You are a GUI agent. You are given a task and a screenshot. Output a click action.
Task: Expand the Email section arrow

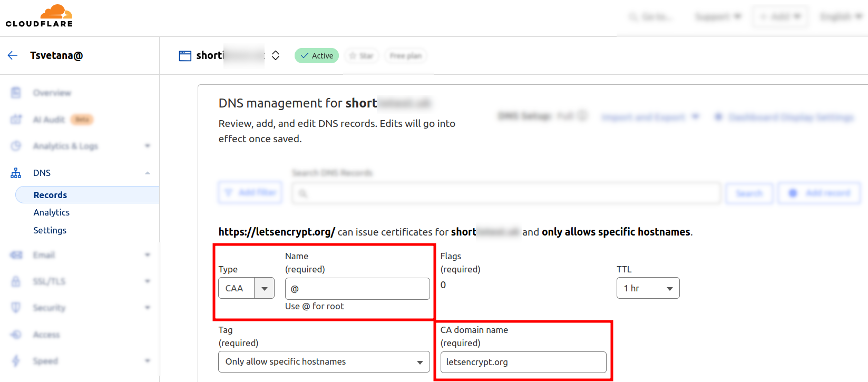[148, 255]
